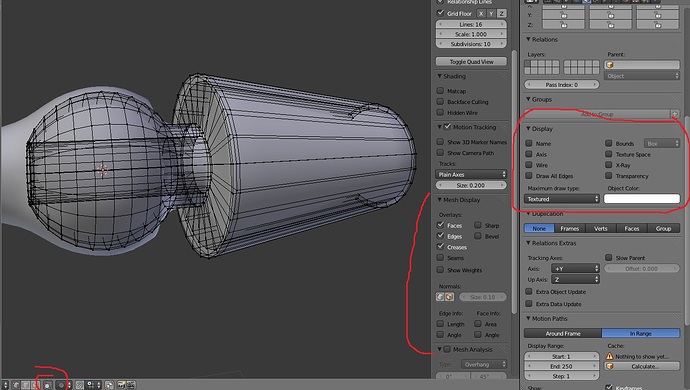Enable Face Info Area checkbox
690x390 pixels.
pos(478,324)
